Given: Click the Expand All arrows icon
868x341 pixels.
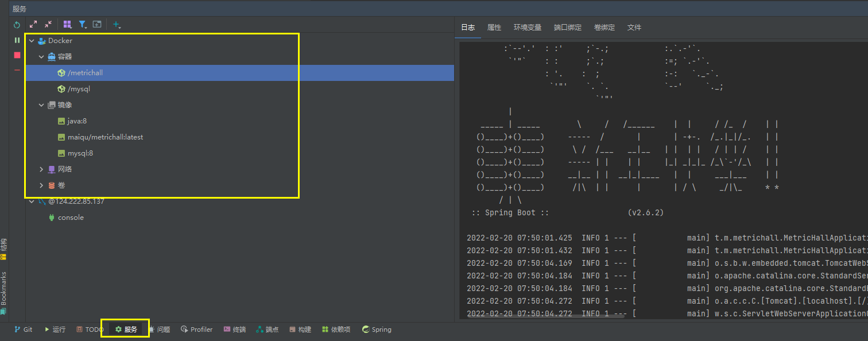Looking at the screenshot, I should click(x=33, y=25).
